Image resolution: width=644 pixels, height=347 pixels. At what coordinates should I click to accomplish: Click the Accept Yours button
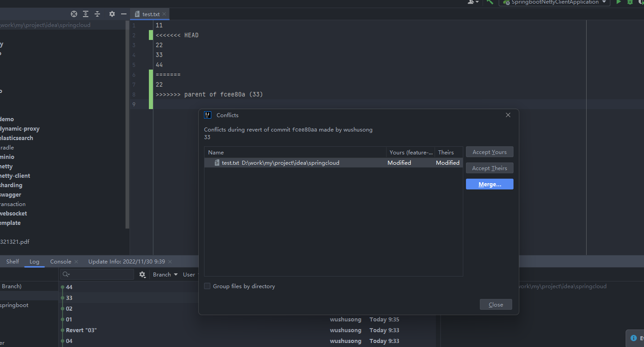click(x=489, y=152)
